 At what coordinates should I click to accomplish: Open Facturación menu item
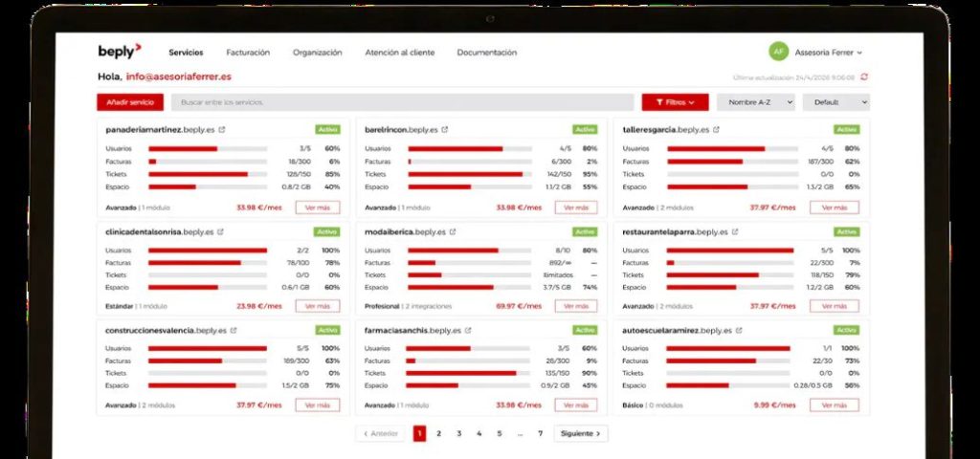point(248,53)
